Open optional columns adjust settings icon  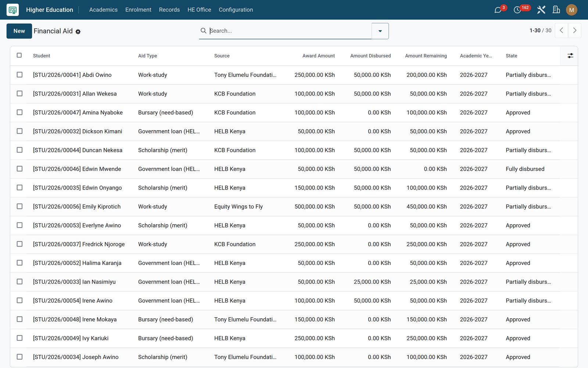(570, 56)
